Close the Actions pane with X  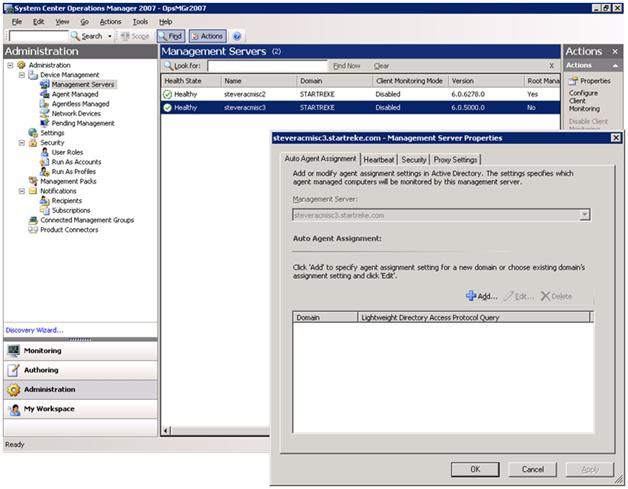coord(615,51)
